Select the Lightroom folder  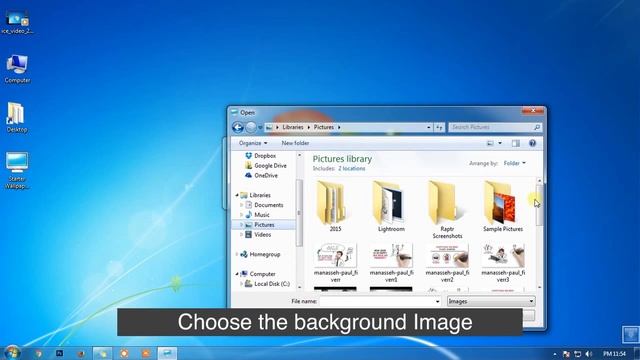391,207
